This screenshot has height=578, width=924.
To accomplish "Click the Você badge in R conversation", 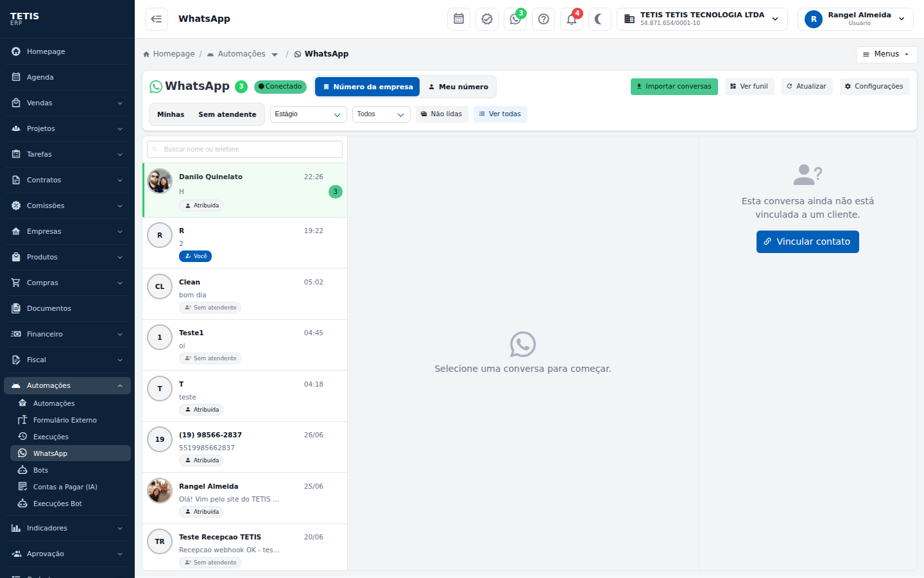I will click(195, 256).
